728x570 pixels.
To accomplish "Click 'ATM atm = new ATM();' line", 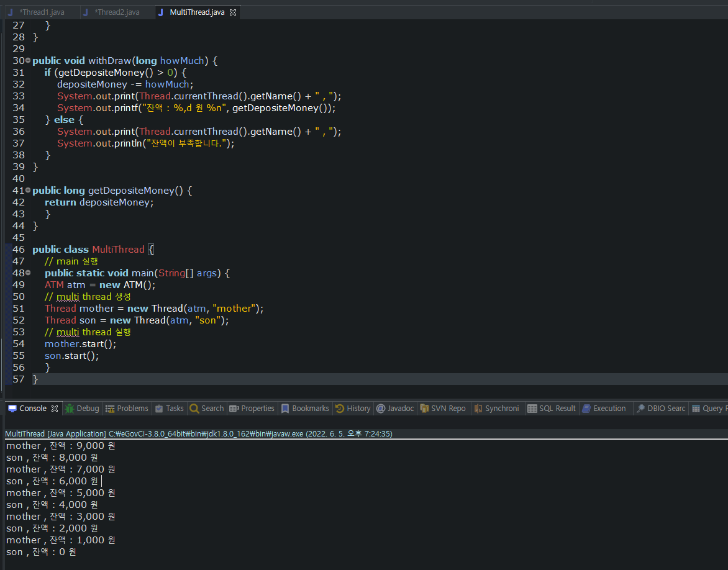I will [100, 285].
